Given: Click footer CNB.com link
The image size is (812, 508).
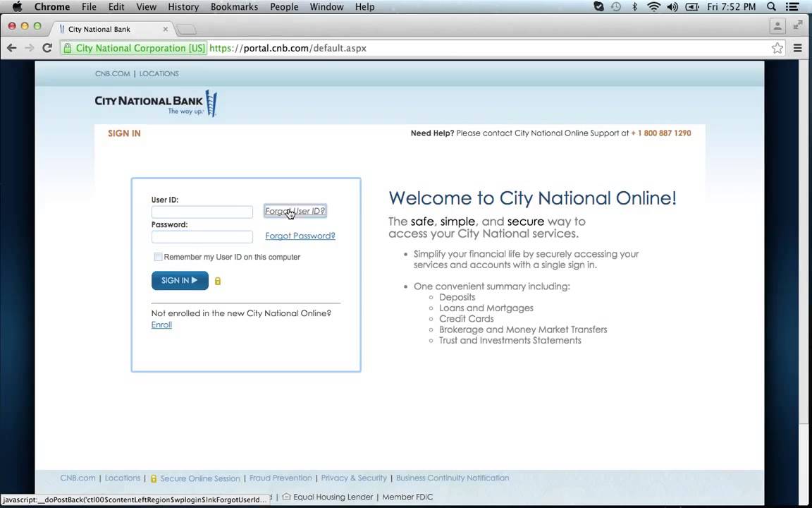Looking at the screenshot, I should [x=78, y=478].
